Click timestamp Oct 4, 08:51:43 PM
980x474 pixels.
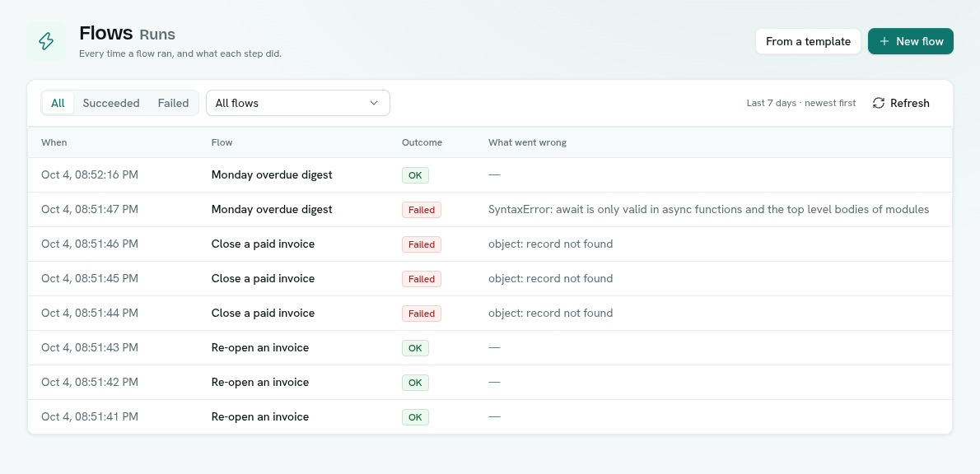pyautogui.click(x=90, y=347)
